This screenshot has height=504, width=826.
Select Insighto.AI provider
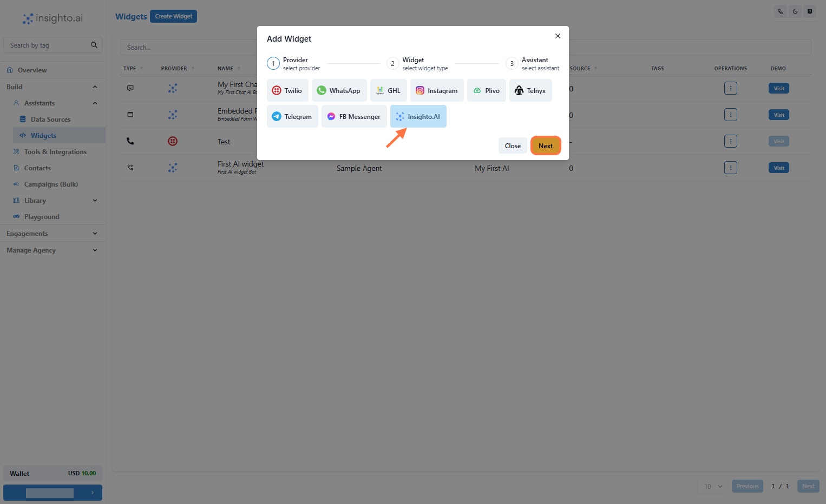tap(418, 116)
